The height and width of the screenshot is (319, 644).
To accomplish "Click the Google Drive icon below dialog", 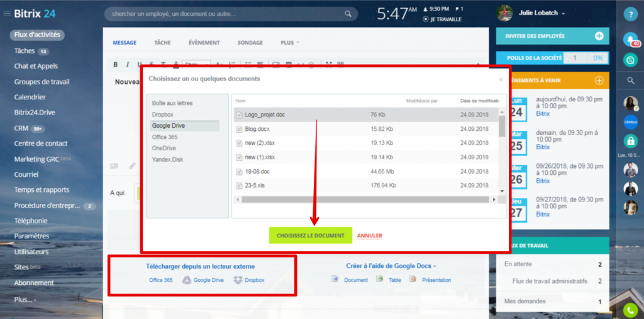I will coord(187,280).
